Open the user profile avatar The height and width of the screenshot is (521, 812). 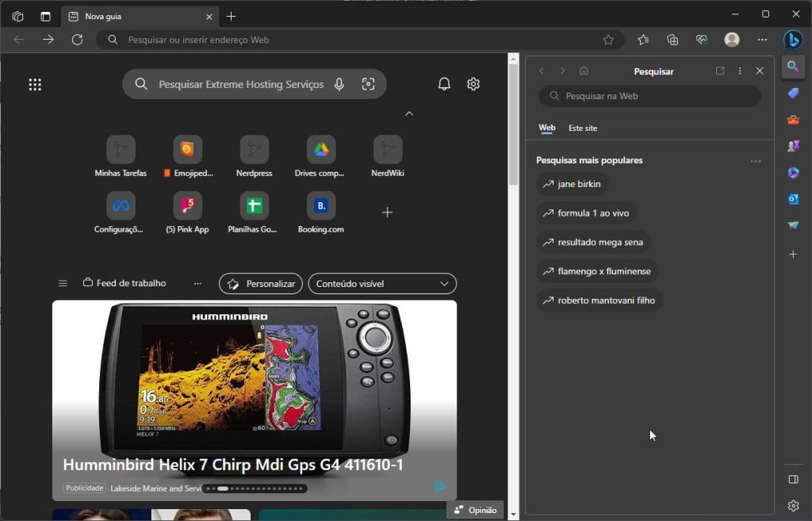pyautogui.click(x=732, y=40)
